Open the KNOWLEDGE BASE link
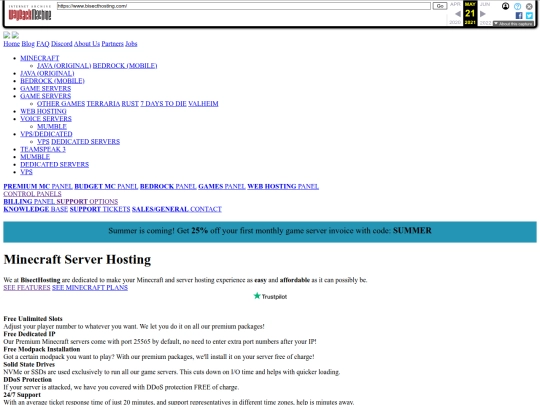The width and height of the screenshot is (540, 405). (x=35, y=209)
